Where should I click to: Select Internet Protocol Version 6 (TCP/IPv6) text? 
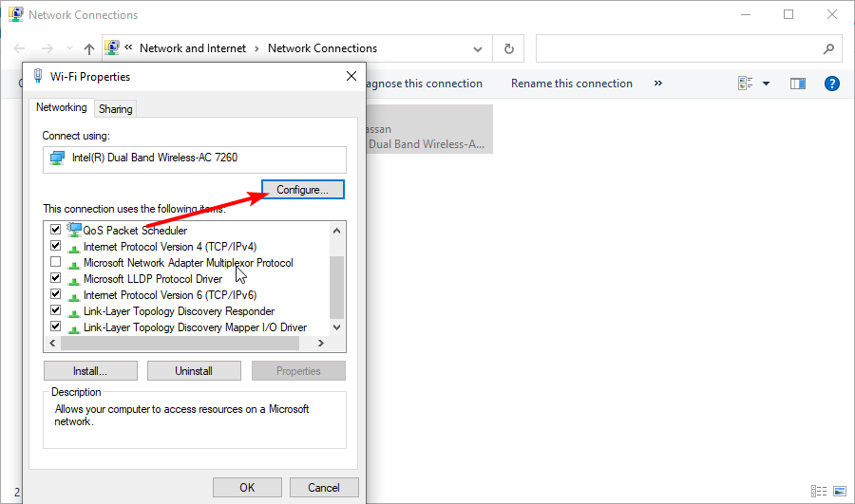170,295
